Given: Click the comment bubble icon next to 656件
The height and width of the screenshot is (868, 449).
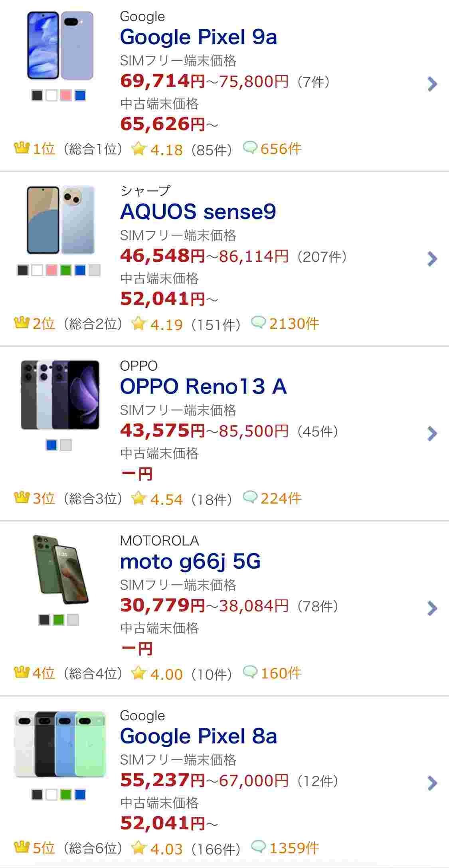Looking at the screenshot, I should (x=250, y=148).
